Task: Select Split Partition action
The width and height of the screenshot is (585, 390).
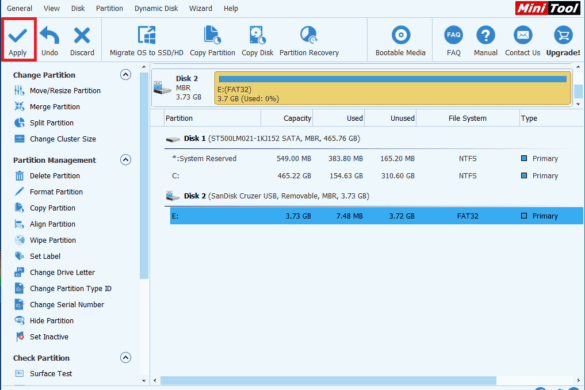Action: (x=44, y=123)
